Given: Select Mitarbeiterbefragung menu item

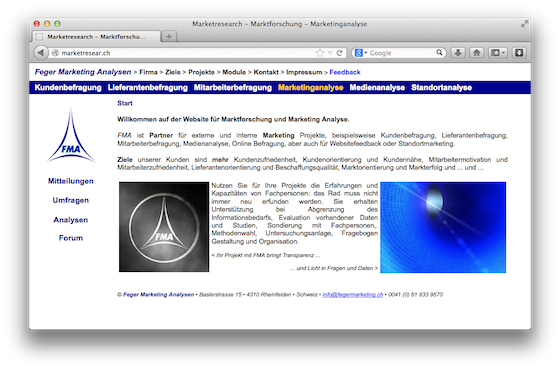Looking at the screenshot, I should point(232,88).
